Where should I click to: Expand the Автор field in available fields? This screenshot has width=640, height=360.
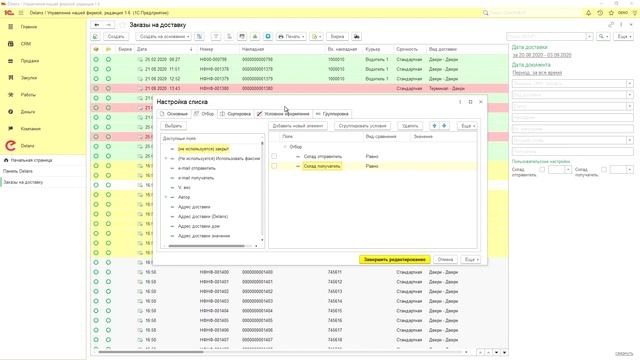tap(166, 197)
